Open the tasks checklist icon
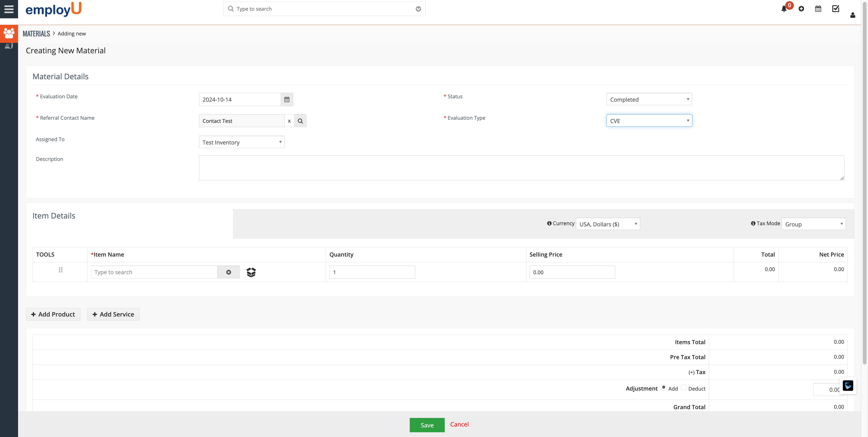The width and height of the screenshot is (868, 437). point(836,8)
